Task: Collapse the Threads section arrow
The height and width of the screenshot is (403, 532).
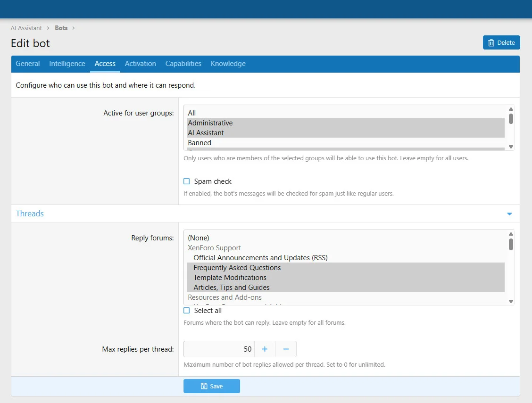Action: coord(509,214)
